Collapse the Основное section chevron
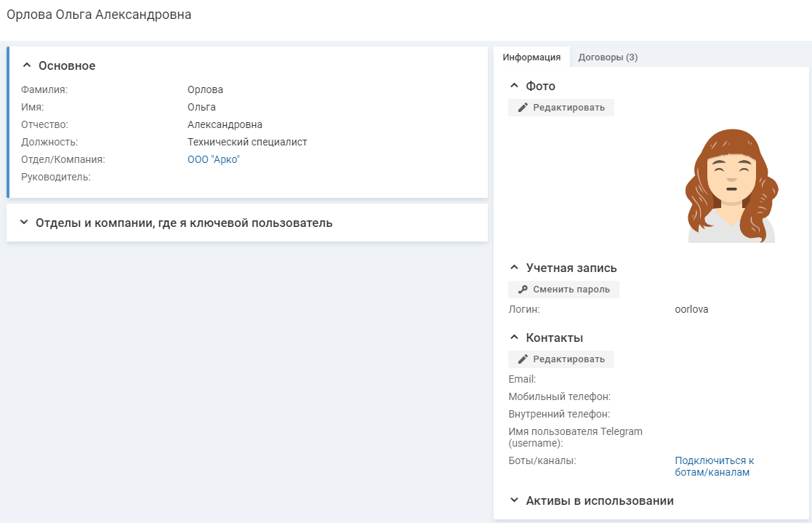The image size is (812, 523). [27, 65]
